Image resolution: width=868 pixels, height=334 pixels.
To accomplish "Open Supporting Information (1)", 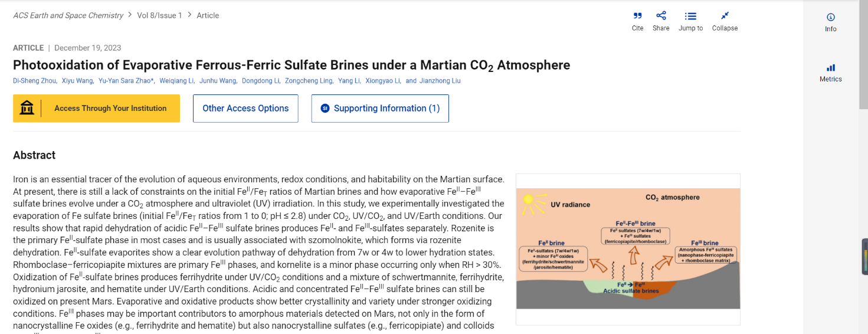I will tap(380, 109).
